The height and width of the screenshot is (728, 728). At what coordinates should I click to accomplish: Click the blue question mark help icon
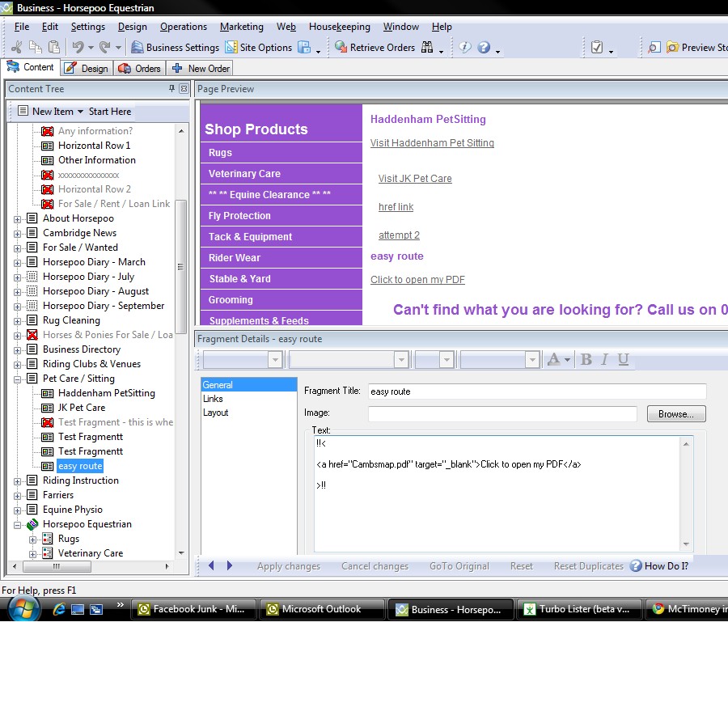pos(484,48)
